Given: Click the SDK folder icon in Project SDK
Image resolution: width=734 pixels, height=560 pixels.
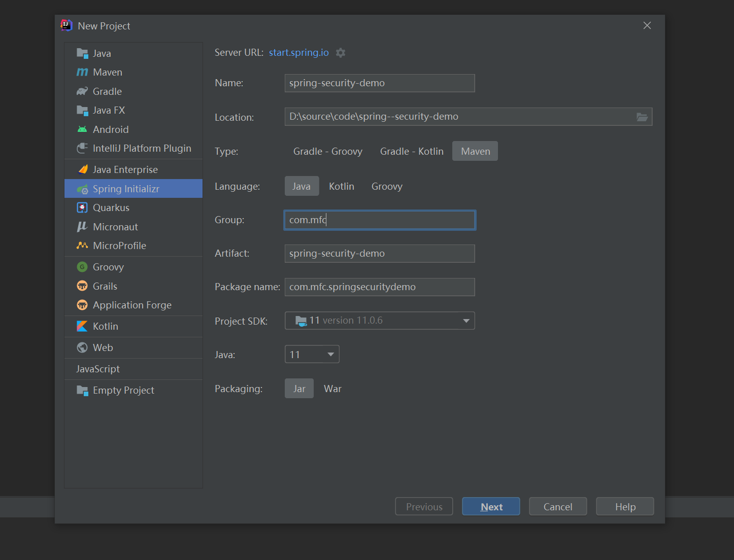Looking at the screenshot, I should (301, 321).
